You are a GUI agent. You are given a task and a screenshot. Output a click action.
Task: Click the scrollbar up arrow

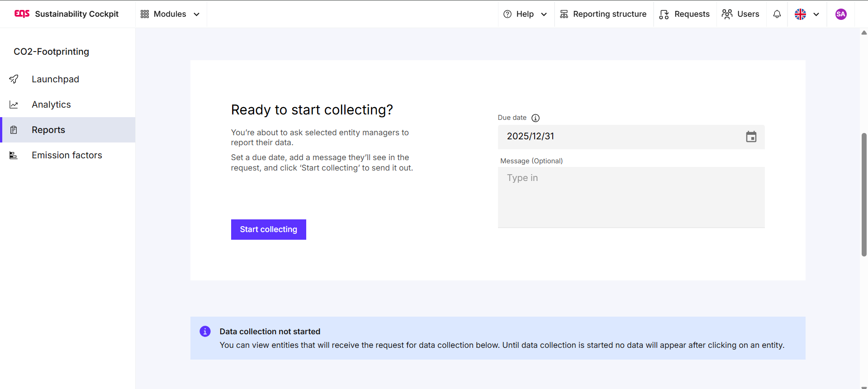864,33
